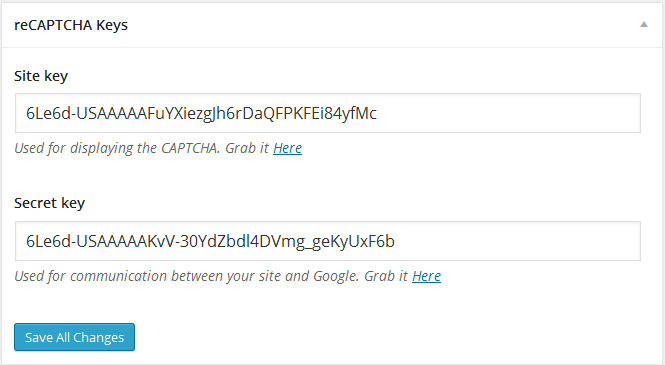Click the 'Grab it' text beside the Secret key link
This screenshot has width=665, height=365.
[386, 276]
